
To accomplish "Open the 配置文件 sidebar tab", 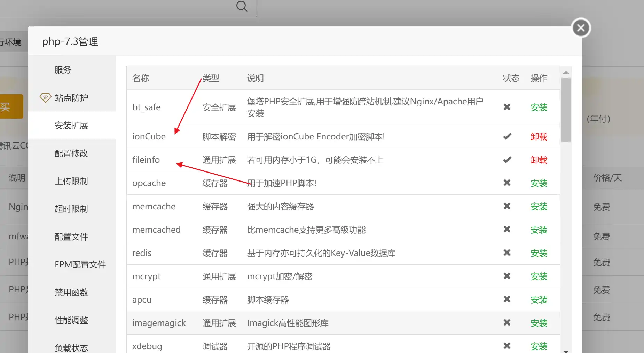I will coord(72,237).
